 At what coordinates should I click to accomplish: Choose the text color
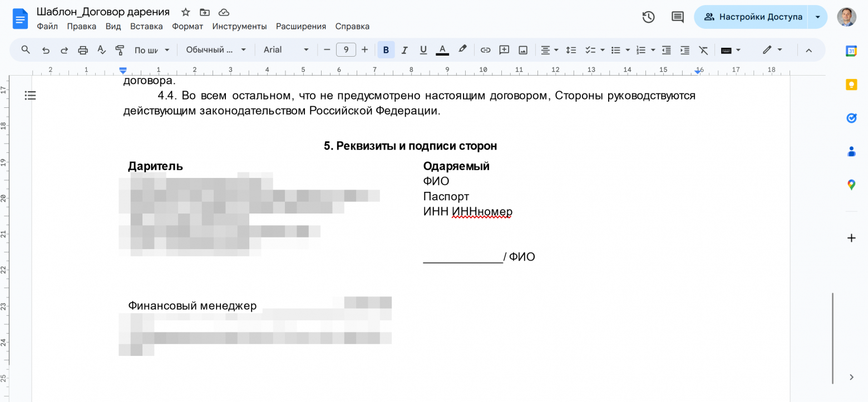click(x=442, y=50)
